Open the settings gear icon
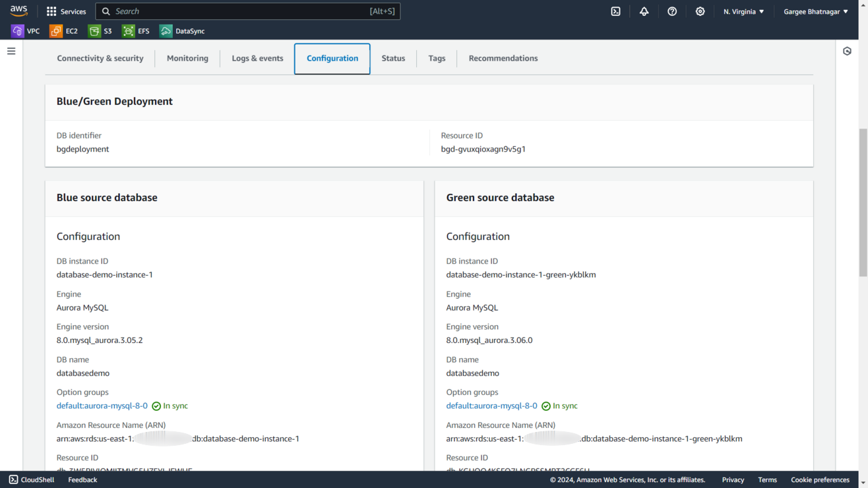This screenshot has width=868, height=488. tap(700, 11)
